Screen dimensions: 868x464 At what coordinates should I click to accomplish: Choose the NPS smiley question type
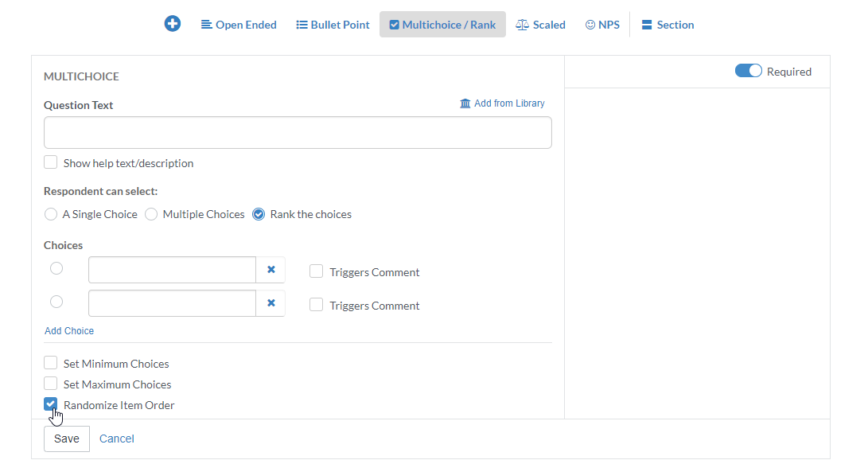coord(602,25)
